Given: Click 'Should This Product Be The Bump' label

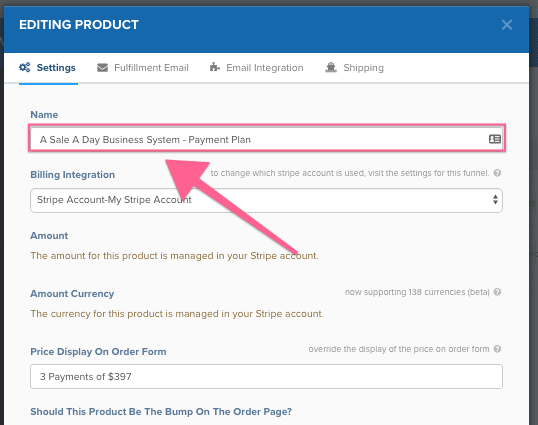Looking at the screenshot, I should [161, 412].
